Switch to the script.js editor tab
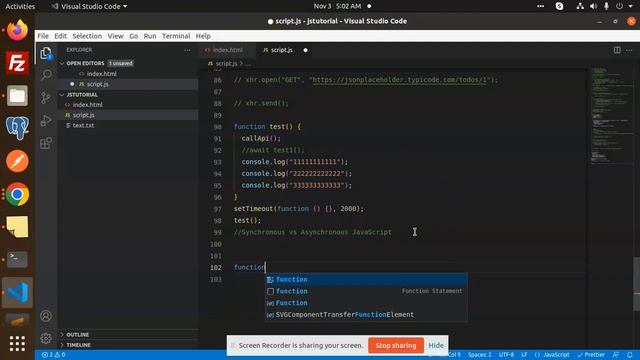Screen dimensions: 640x360 point(284,50)
